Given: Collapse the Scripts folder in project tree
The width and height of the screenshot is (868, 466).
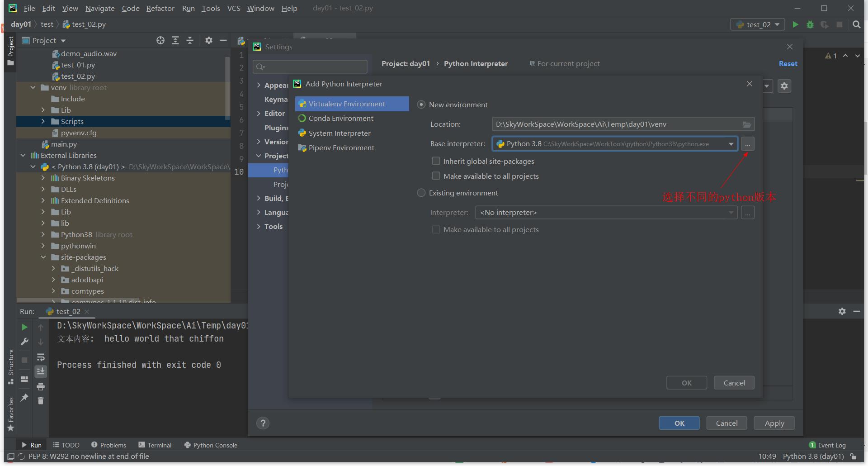Looking at the screenshot, I should [43, 121].
